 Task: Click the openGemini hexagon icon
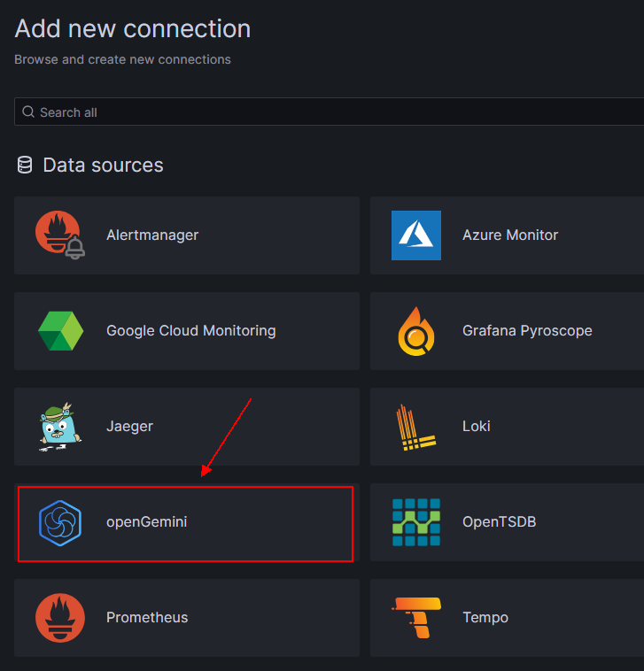point(60,522)
